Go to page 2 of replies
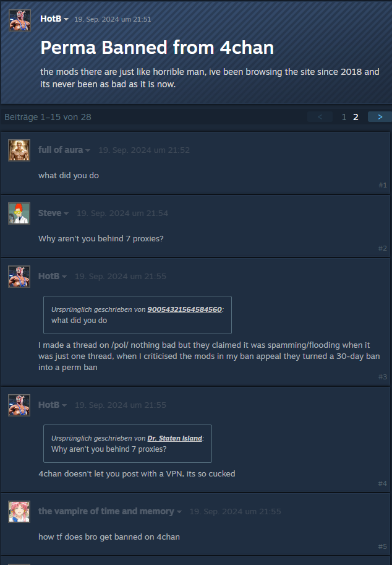This screenshot has width=392, height=565. 356,117
